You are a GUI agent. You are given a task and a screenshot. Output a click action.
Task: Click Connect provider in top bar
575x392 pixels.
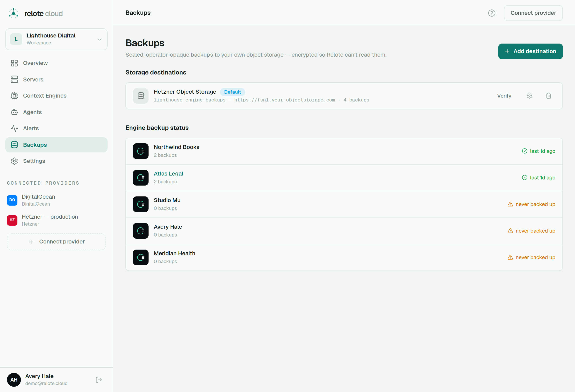[533, 13]
